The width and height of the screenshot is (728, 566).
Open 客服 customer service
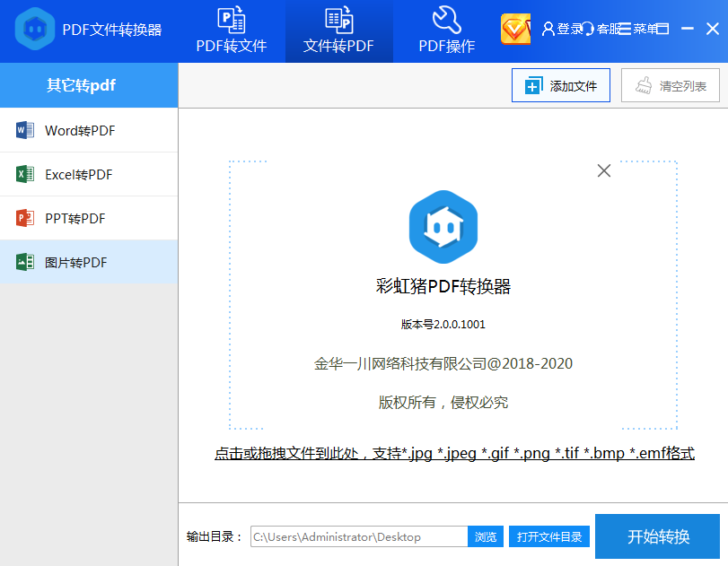601,29
